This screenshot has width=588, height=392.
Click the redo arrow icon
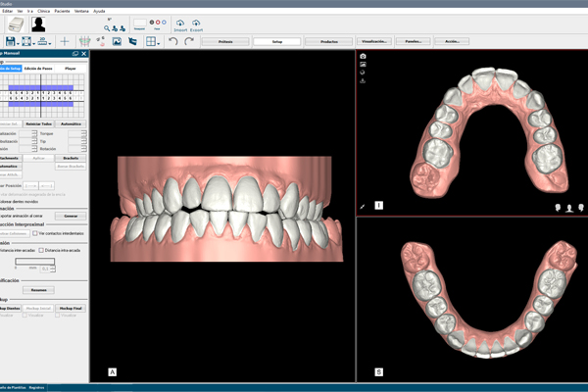click(187, 41)
